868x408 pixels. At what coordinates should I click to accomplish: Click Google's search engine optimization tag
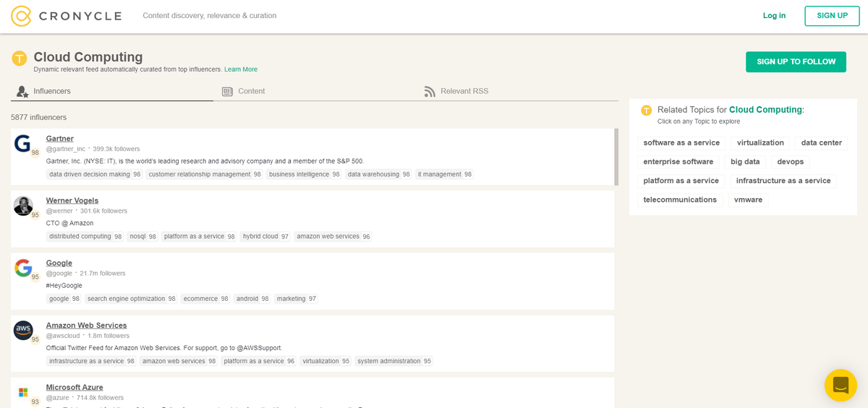click(x=131, y=299)
